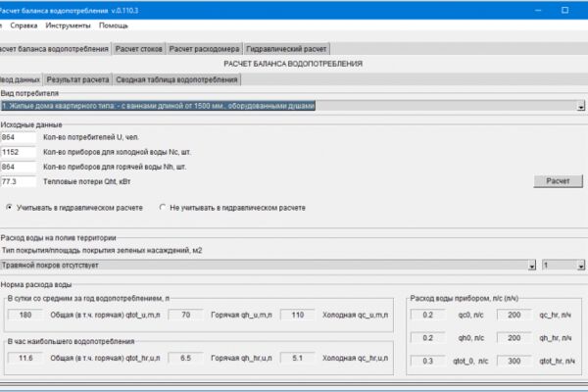Switch to Расчет стоков tab

coord(139,49)
